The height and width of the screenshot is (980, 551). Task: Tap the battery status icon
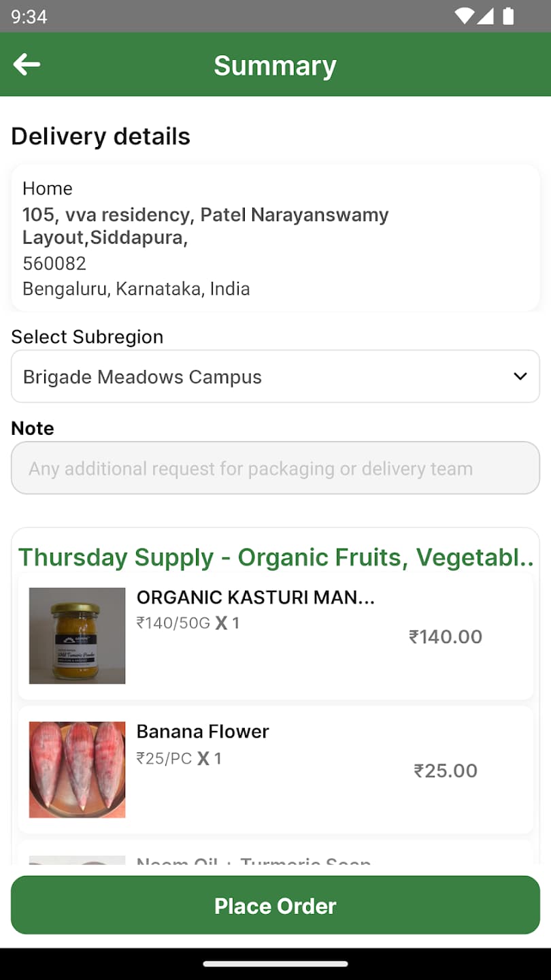pyautogui.click(x=508, y=16)
